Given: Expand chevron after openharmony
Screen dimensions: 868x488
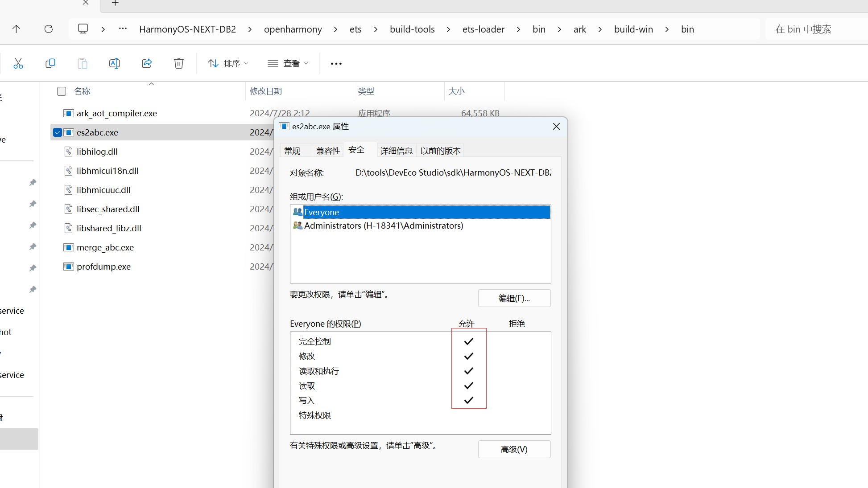Looking at the screenshot, I should [x=335, y=29].
